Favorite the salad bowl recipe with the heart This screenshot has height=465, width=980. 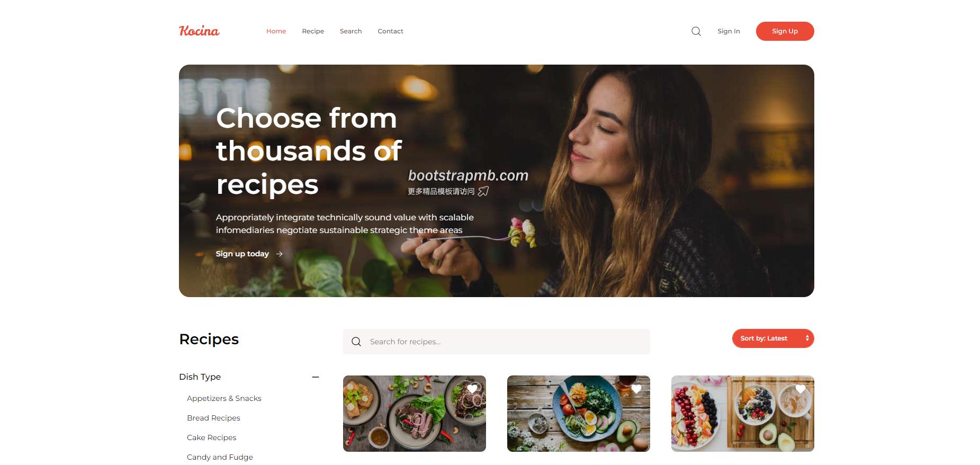[x=636, y=389]
